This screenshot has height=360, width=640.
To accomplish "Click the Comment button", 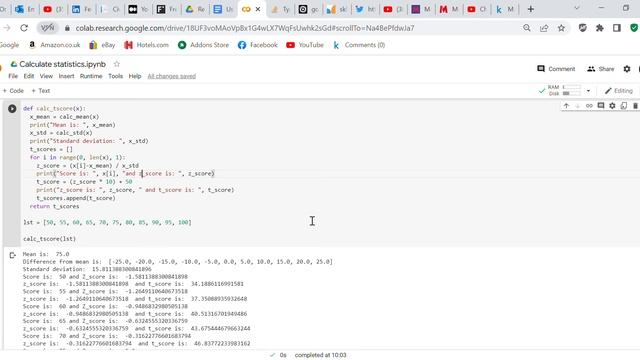I will tap(556, 69).
